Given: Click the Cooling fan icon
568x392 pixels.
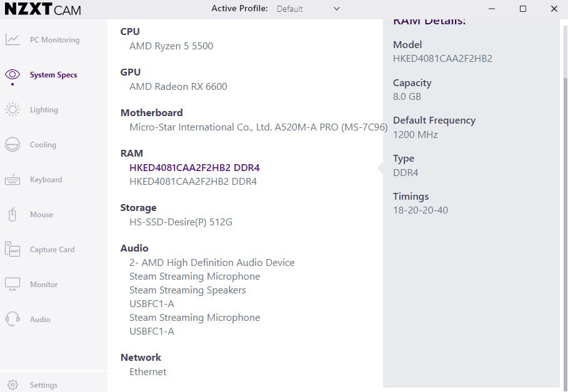Looking at the screenshot, I should (12, 145).
